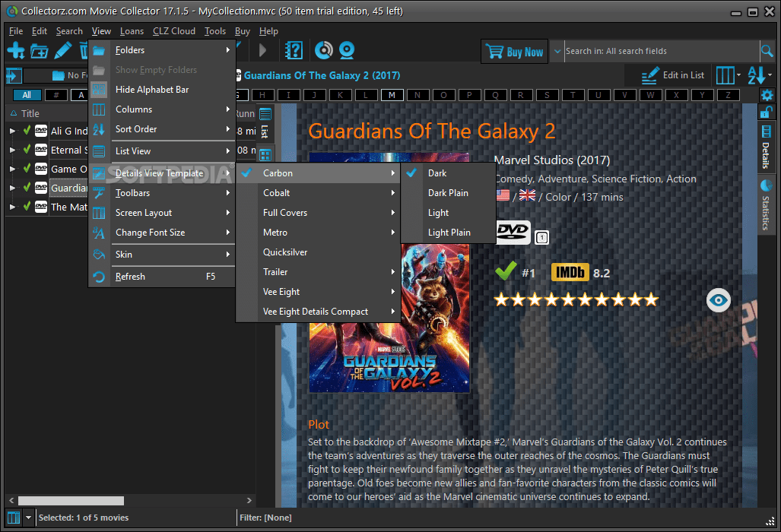Viewport: 781px width, 532px height.
Task: Toggle the eye preview icon on the cover
Action: click(718, 300)
